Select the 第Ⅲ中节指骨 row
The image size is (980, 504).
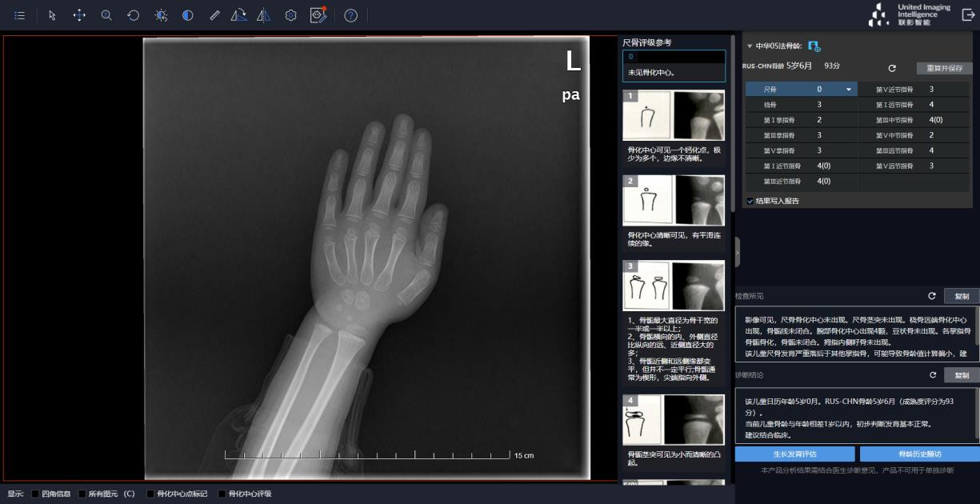914,120
